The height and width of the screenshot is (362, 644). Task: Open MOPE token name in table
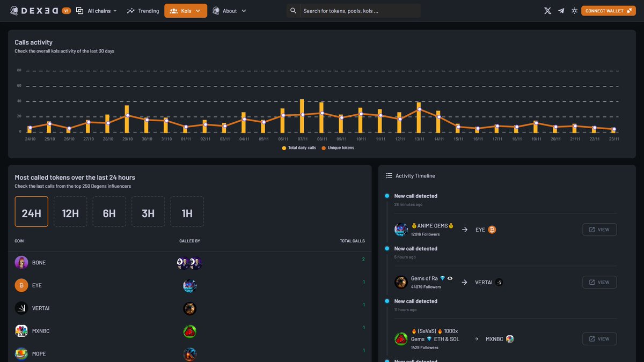pyautogui.click(x=39, y=354)
